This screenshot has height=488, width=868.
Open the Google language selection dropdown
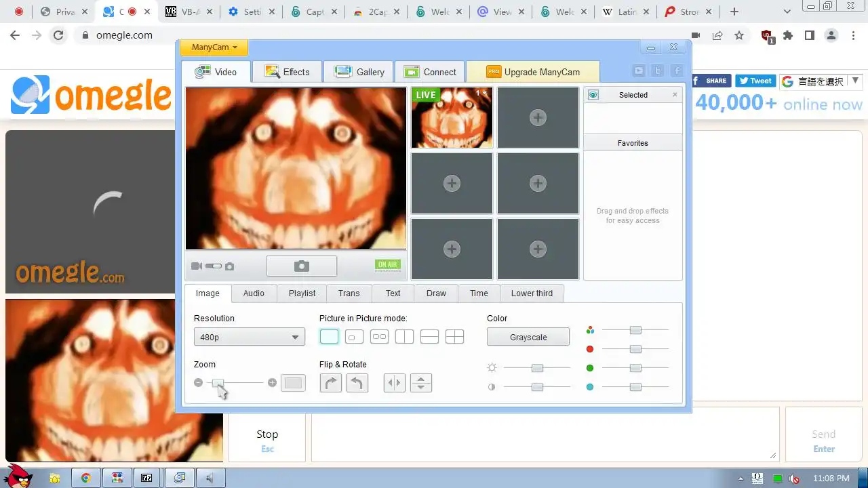pos(821,81)
